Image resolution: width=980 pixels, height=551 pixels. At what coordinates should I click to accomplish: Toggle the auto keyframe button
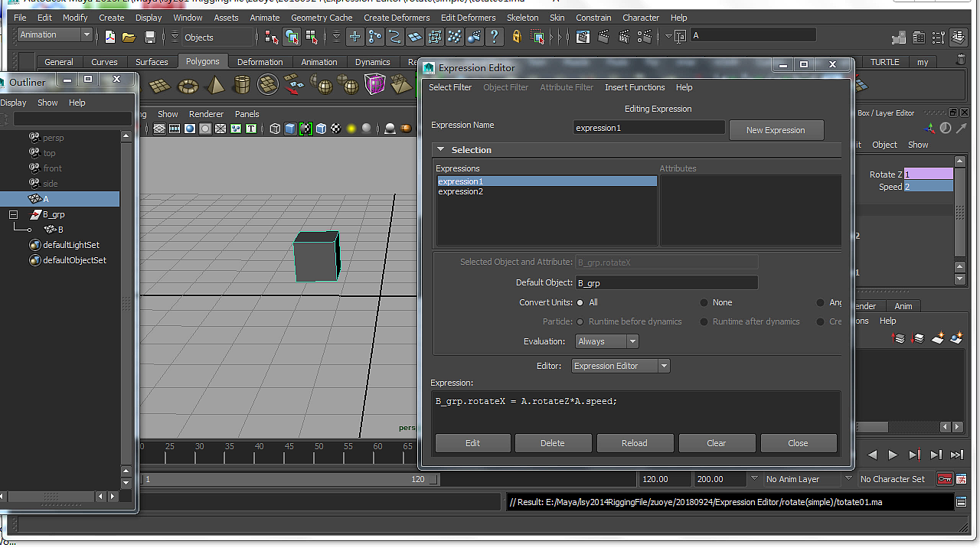click(x=944, y=479)
